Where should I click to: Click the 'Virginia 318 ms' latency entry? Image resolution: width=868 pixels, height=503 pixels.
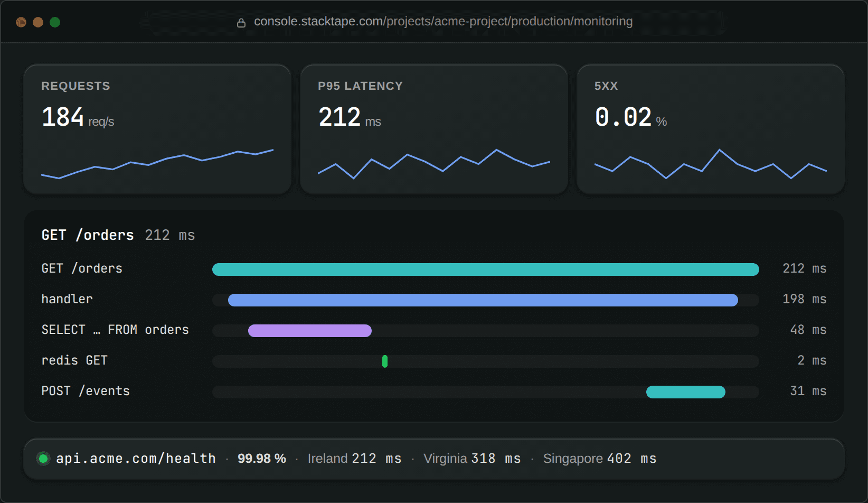(x=472, y=459)
